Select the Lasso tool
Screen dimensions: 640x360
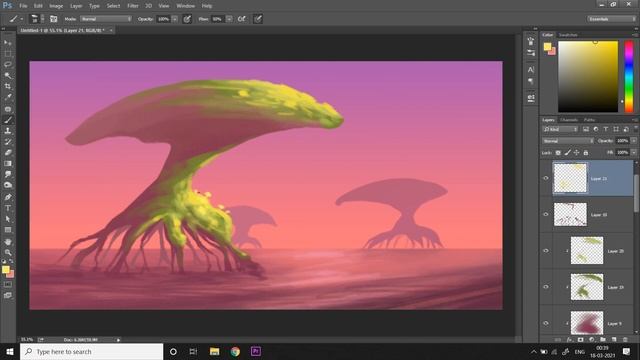8,64
